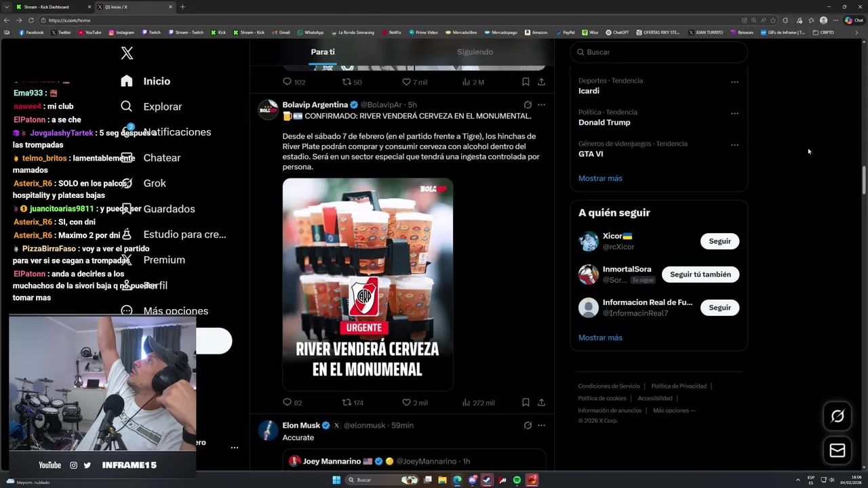Switch to the Siguiendo tab
Screen dimensions: 868x488
tap(475, 52)
